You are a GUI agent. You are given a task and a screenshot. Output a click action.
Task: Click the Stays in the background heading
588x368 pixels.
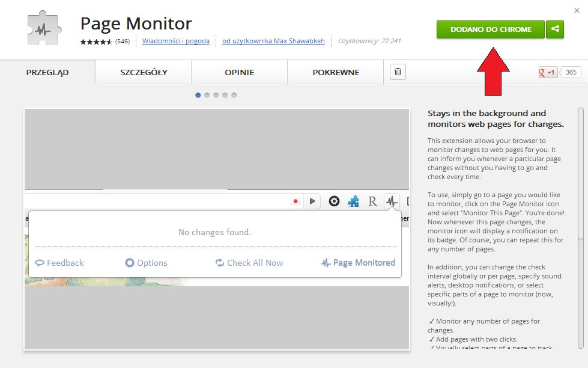click(x=496, y=118)
